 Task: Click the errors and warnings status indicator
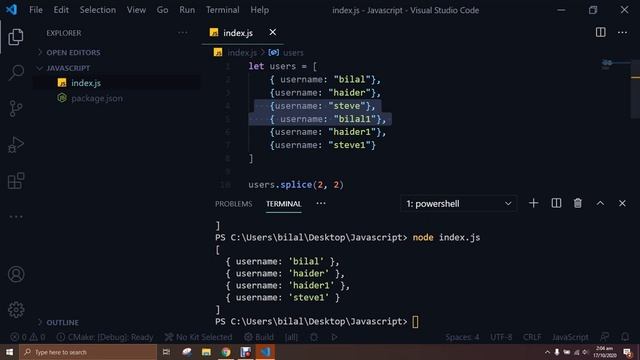pyautogui.click(x=28, y=337)
